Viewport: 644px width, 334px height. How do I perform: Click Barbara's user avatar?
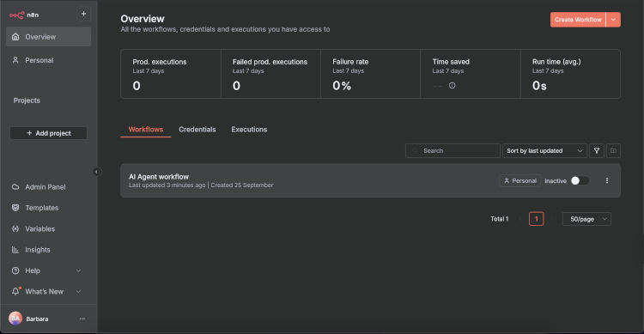pos(15,319)
